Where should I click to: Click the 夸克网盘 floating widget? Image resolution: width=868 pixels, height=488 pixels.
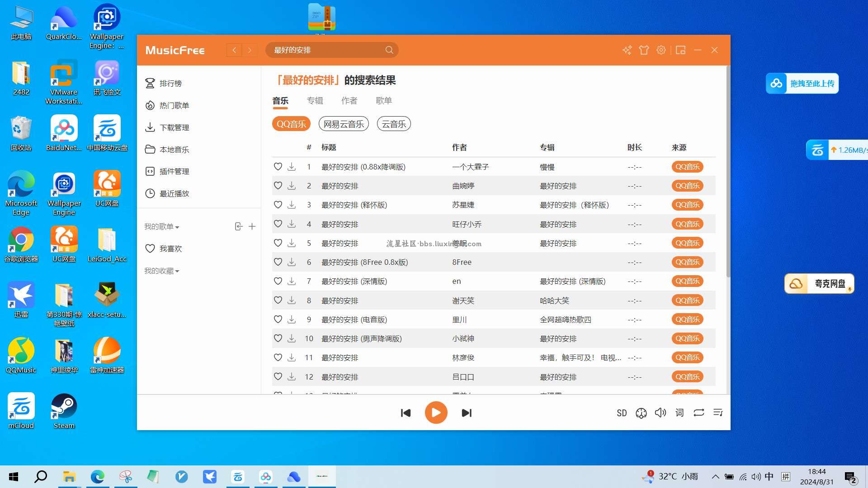pos(819,284)
